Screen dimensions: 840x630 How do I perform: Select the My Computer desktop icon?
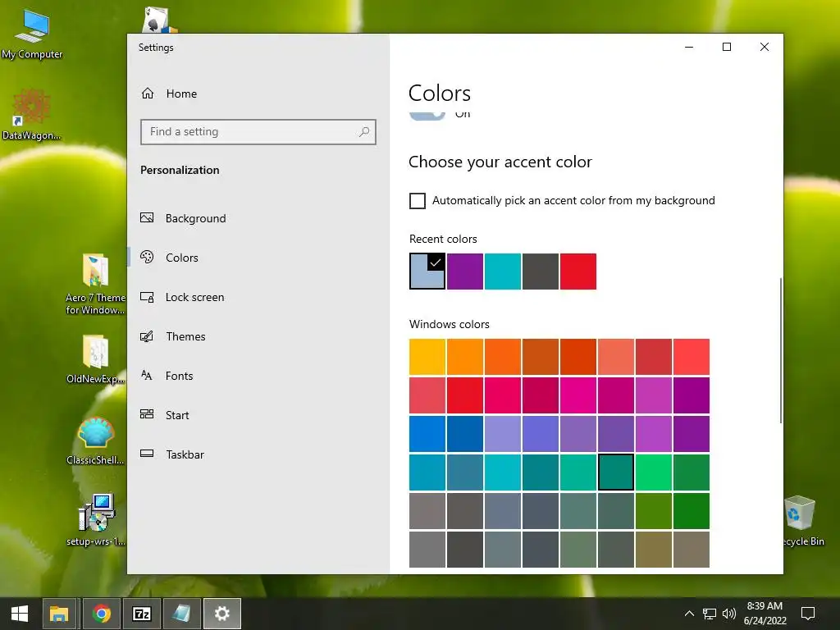pos(32,34)
